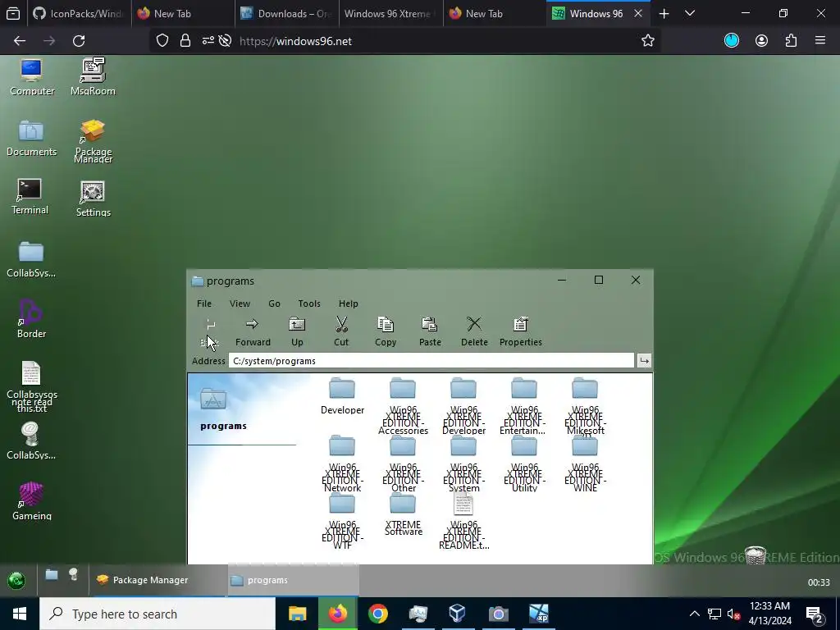
Task: Click the muted volume tray icon
Action: coord(733,614)
